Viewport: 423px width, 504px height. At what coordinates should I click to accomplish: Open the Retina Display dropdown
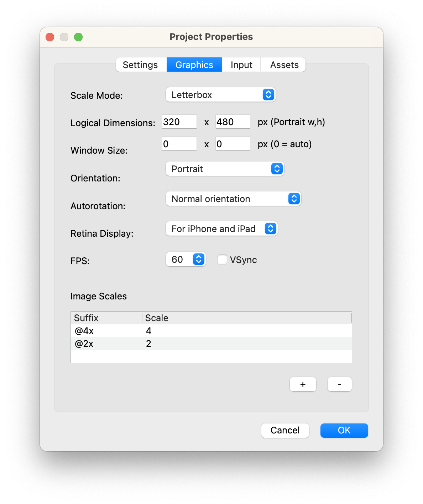point(222,229)
